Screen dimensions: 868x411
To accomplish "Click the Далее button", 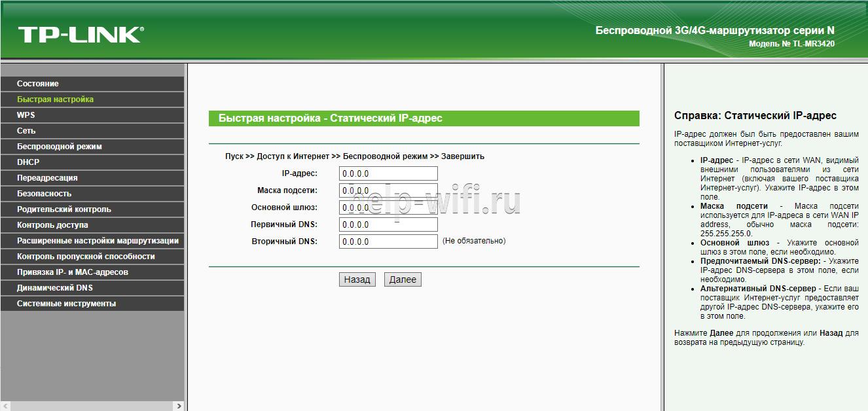I will pos(403,279).
